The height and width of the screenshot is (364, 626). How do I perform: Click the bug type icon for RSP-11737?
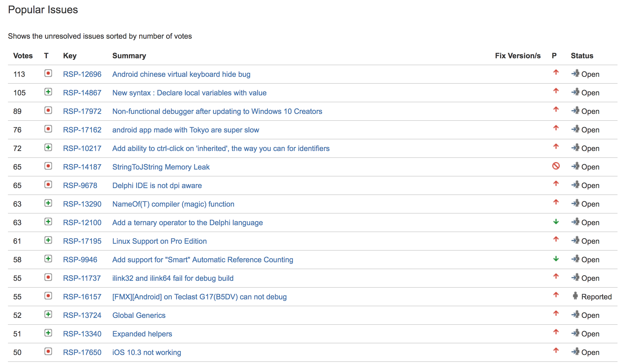point(48,277)
